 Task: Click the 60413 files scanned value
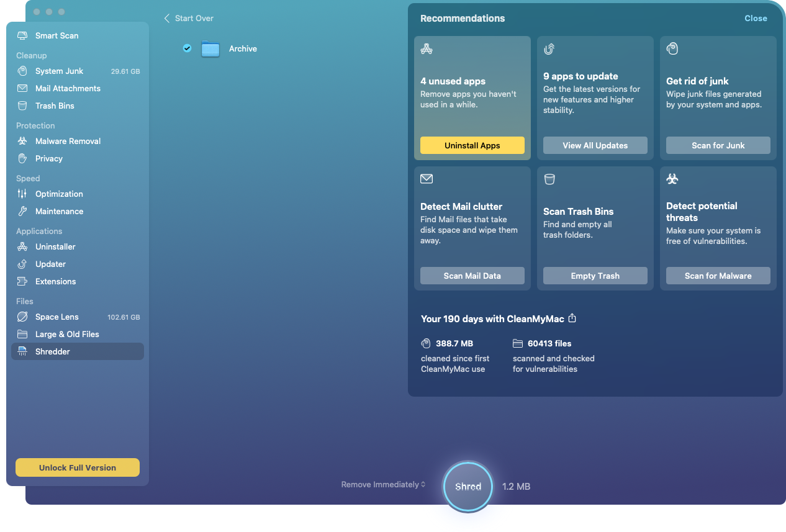[x=549, y=343]
